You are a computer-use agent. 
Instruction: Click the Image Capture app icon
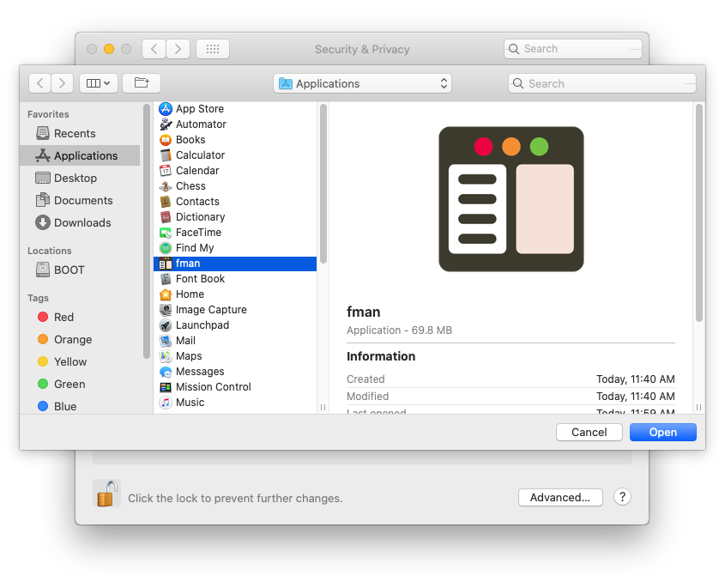pyautogui.click(x=166, y=310)
